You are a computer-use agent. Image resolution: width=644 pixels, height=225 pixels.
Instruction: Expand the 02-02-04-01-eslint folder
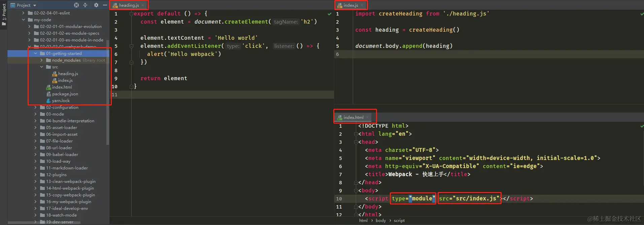pos(23,13)
